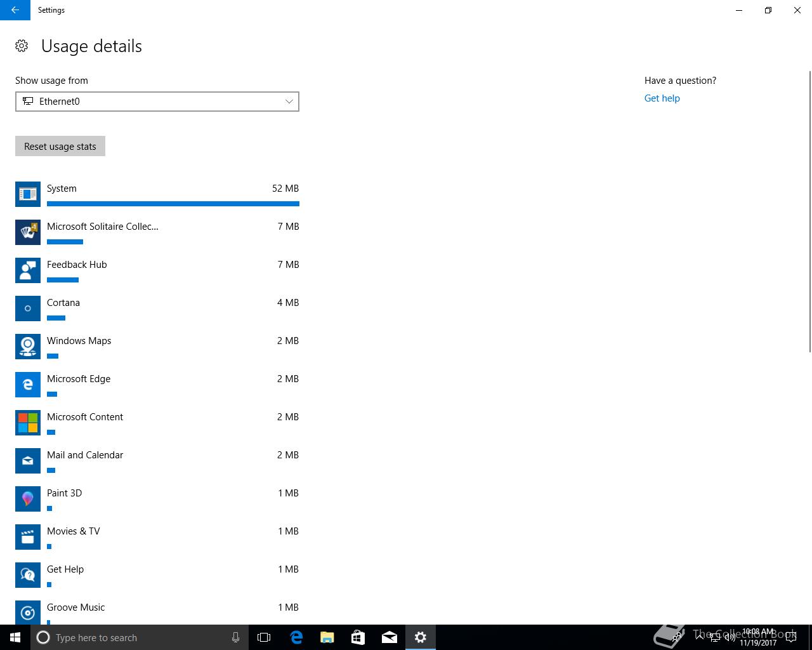
Task: Open the Show usage from Ethernet0 dropdown
Action: (157, 102)
